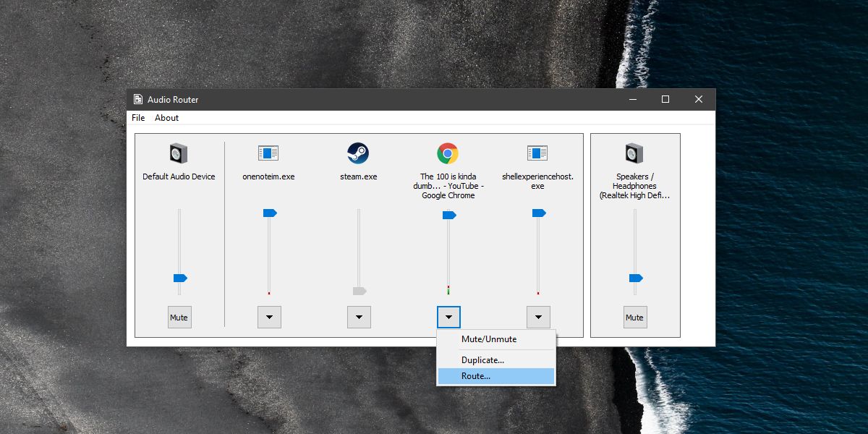Expand the shellexperiencehost.exe dropdown arrow
This screenshot has height=434, width=868.
538,318
